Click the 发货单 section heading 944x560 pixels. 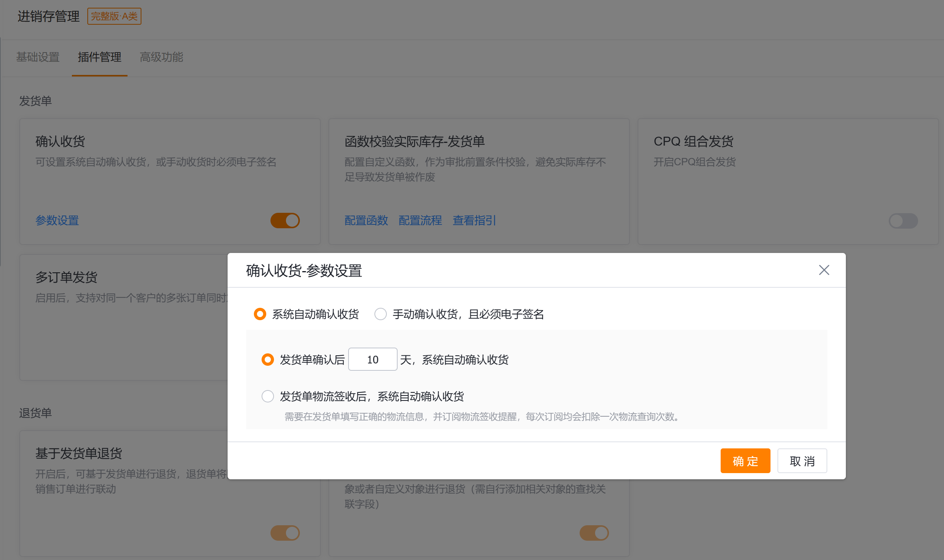click(36, 101)
